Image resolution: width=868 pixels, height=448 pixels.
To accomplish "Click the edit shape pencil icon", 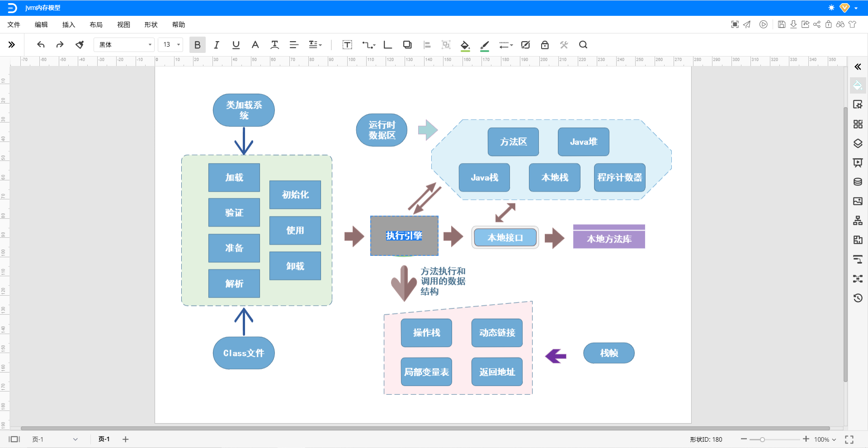I will click(x=525, y=45).
